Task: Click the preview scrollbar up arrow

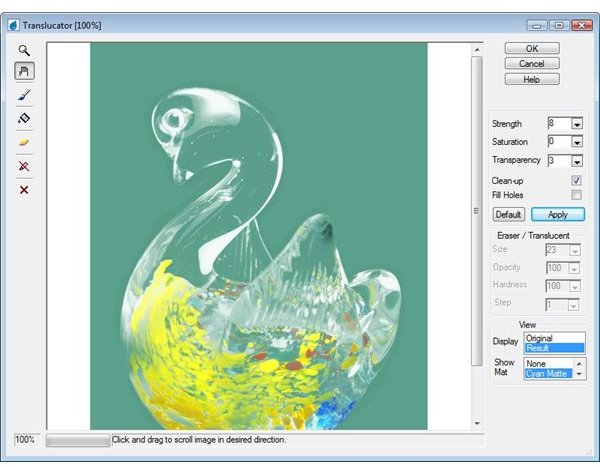Action: point(477,50)
